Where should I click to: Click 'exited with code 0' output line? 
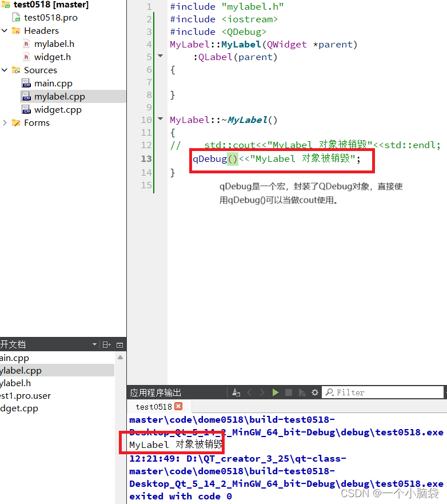point(181,496)
